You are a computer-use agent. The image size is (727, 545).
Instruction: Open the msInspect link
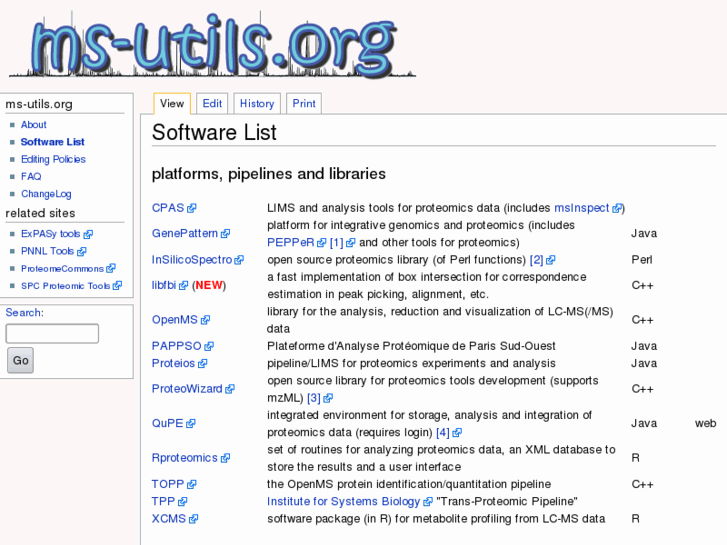(x=581, y=208)
